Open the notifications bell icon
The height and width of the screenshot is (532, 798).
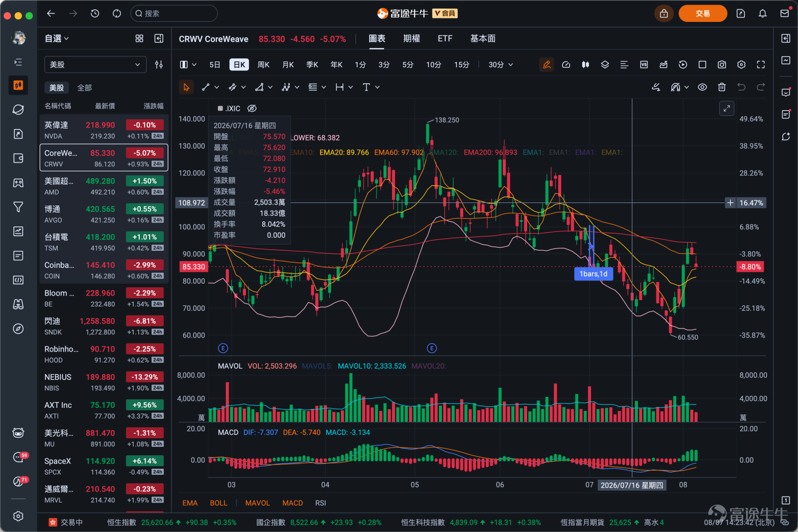coord(763,13)
